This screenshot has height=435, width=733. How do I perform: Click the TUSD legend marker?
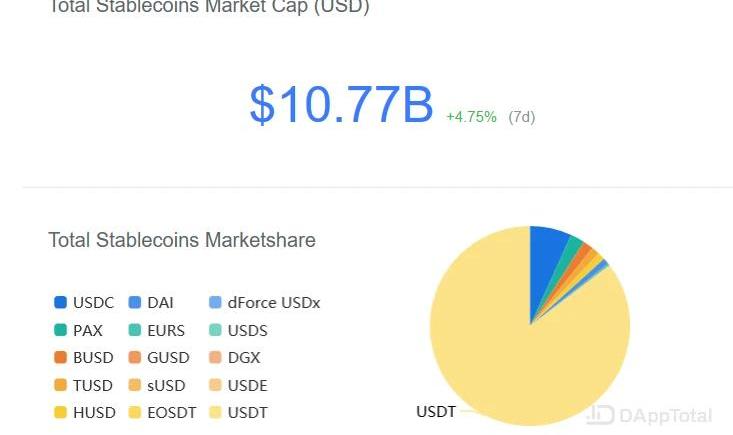60,385
